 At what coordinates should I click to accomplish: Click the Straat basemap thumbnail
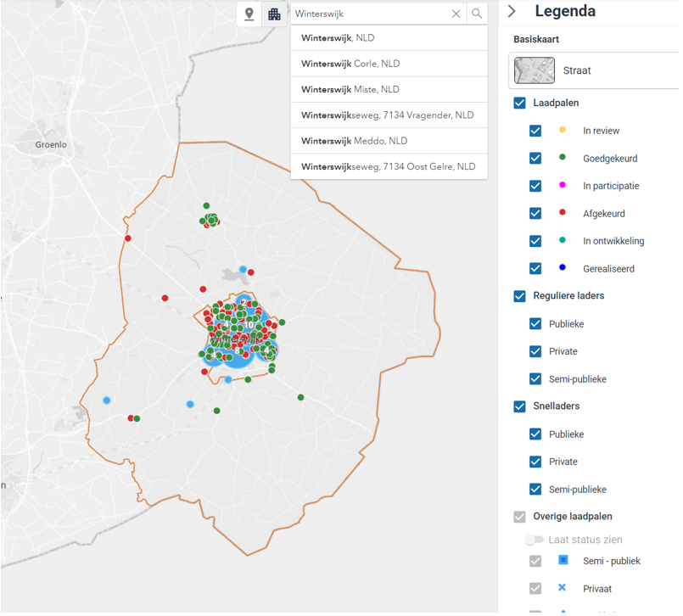tap(535, 71)
